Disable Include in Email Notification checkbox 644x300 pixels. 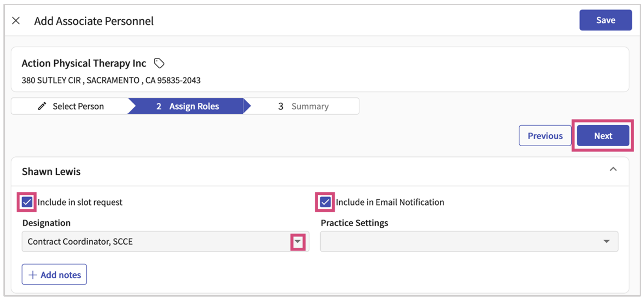pyautogui.click(x=325, y=202)
